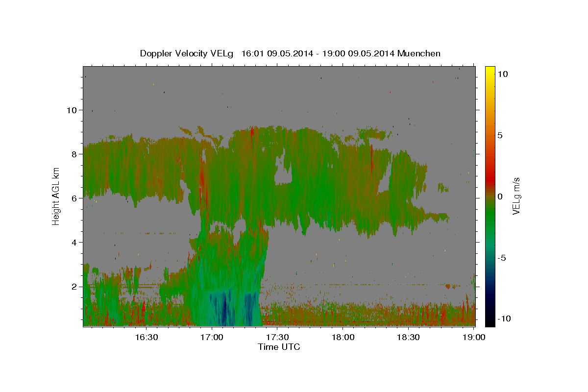The image size is (588, 392).
Task: Click the 'VELg m/s' colorbar label
Action: click(516, 196)
